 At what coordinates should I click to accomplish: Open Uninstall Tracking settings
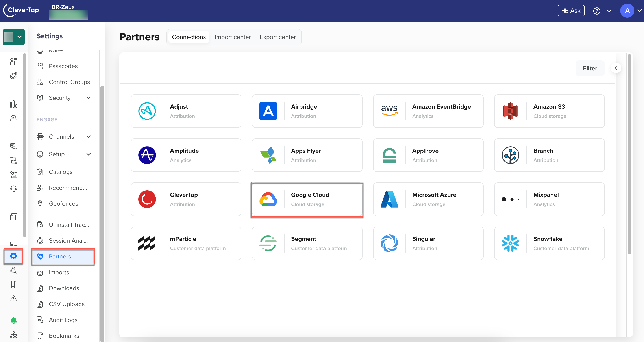(x=63, y=225)
